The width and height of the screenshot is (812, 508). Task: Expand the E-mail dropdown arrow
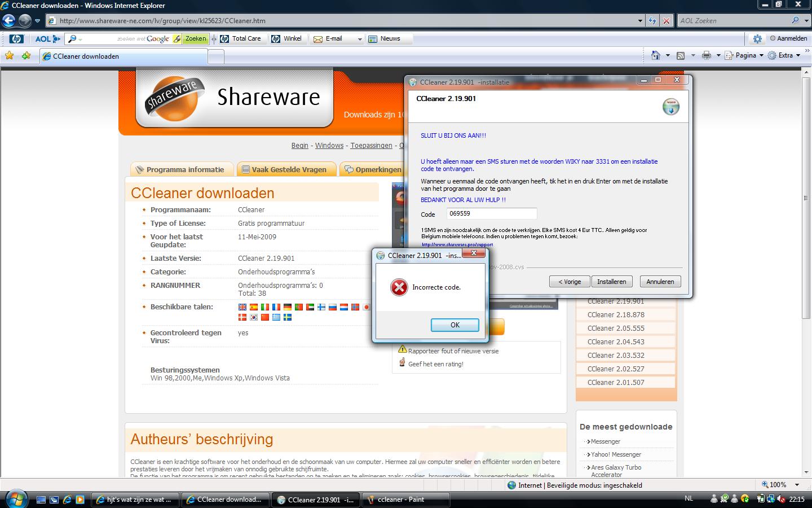tap(359, 39)
